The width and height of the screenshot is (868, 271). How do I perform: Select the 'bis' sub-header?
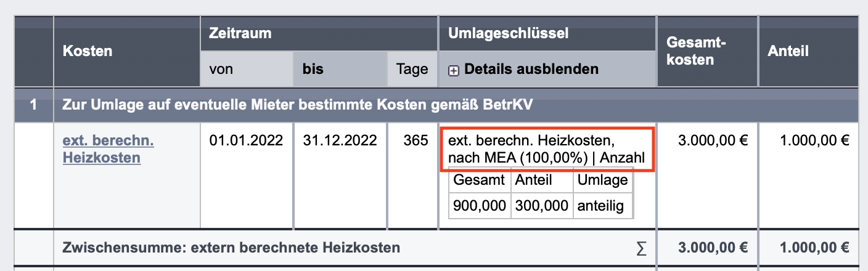coord(313,69)
